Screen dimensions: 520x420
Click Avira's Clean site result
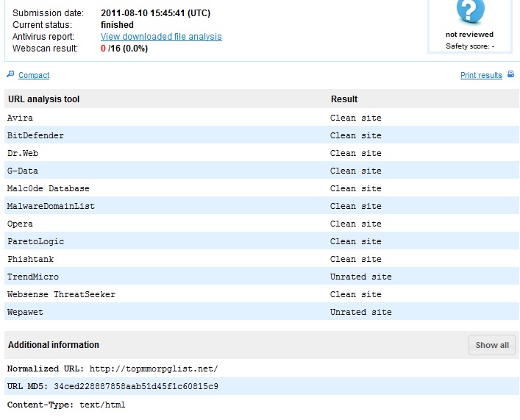pos(355,118)
